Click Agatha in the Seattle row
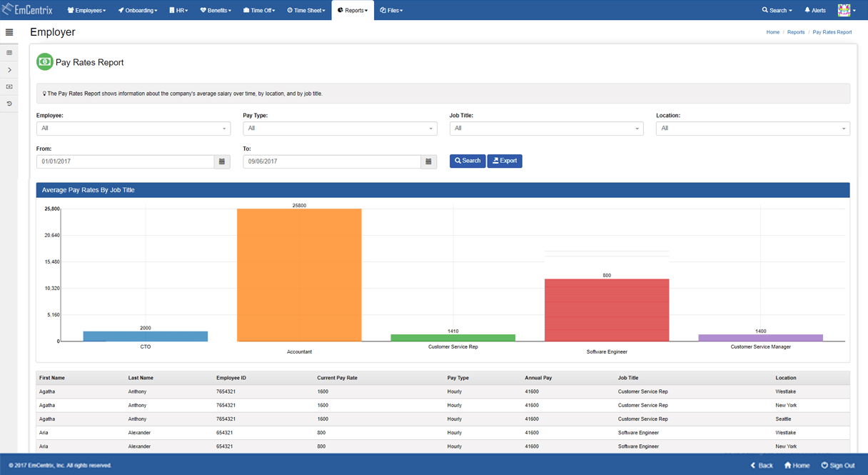Screen dimensions: 868x475 click(x=47, y=419)
